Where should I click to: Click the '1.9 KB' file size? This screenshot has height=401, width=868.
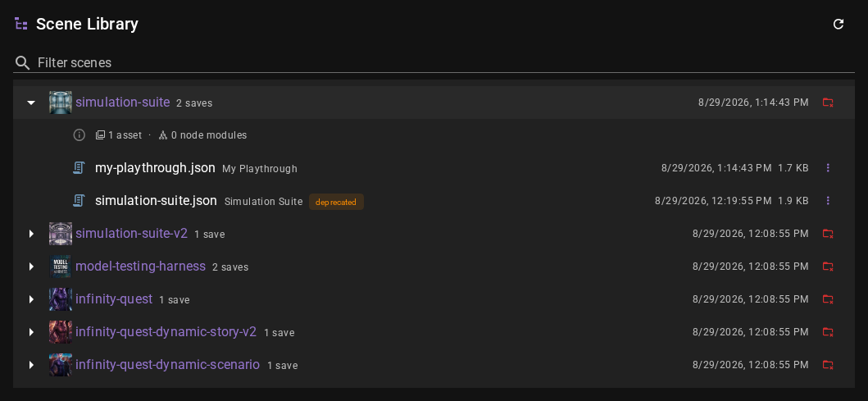click(793, 200)
